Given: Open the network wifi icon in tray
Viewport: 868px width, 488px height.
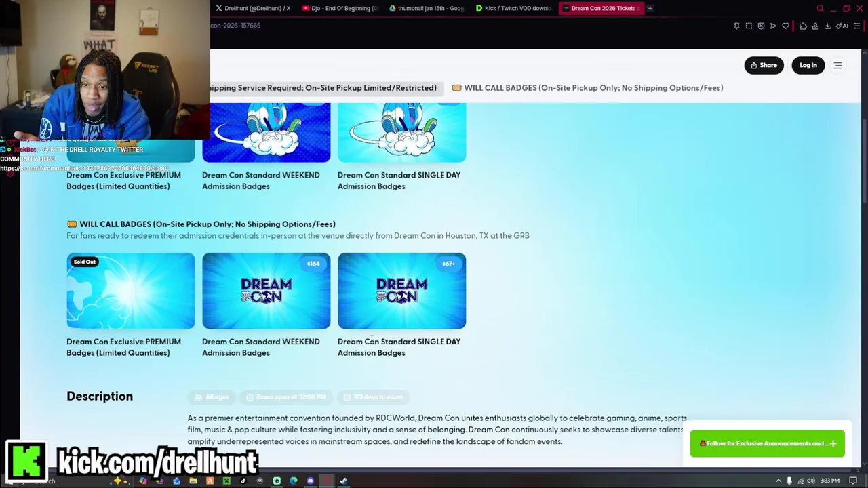Looking at the screenshot, I should pos(800,481).
